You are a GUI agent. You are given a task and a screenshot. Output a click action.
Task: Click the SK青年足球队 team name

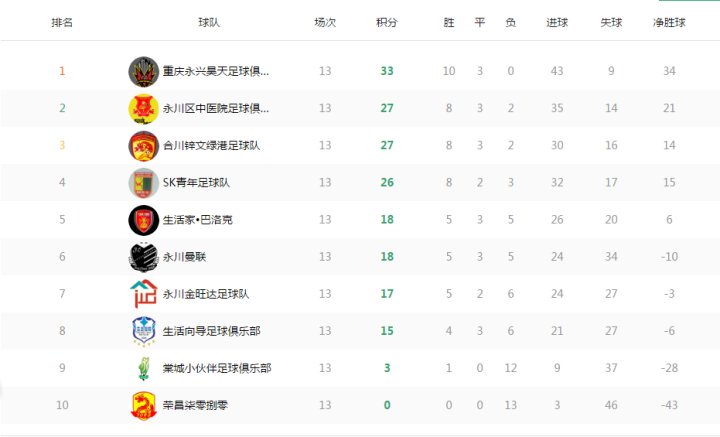click(196, 183)
